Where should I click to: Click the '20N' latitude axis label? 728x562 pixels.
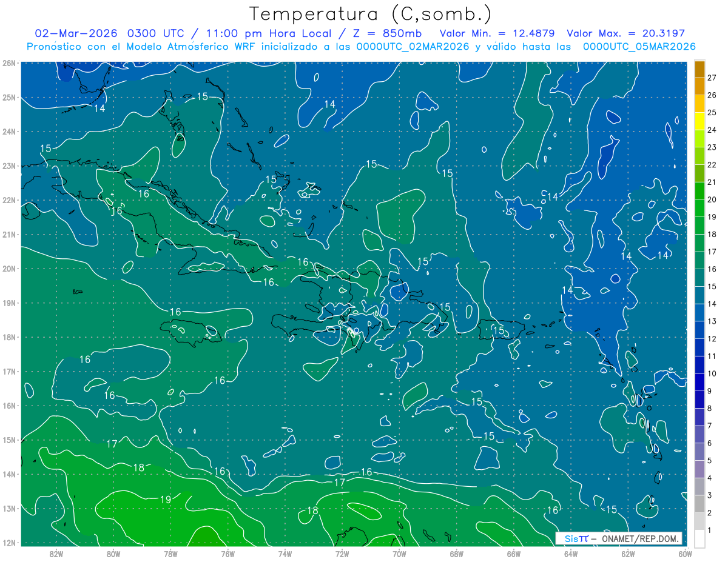click(x=8, y=269)
